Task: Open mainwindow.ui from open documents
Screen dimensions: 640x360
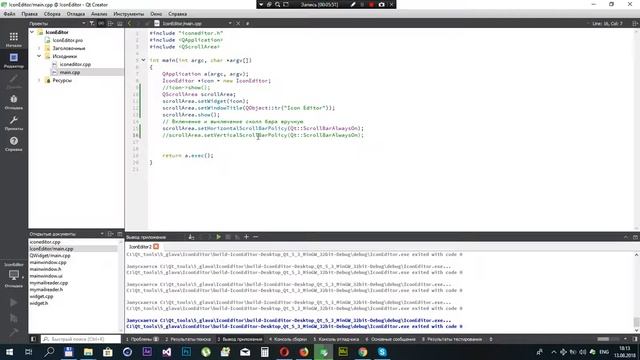Action: [46, 276]
